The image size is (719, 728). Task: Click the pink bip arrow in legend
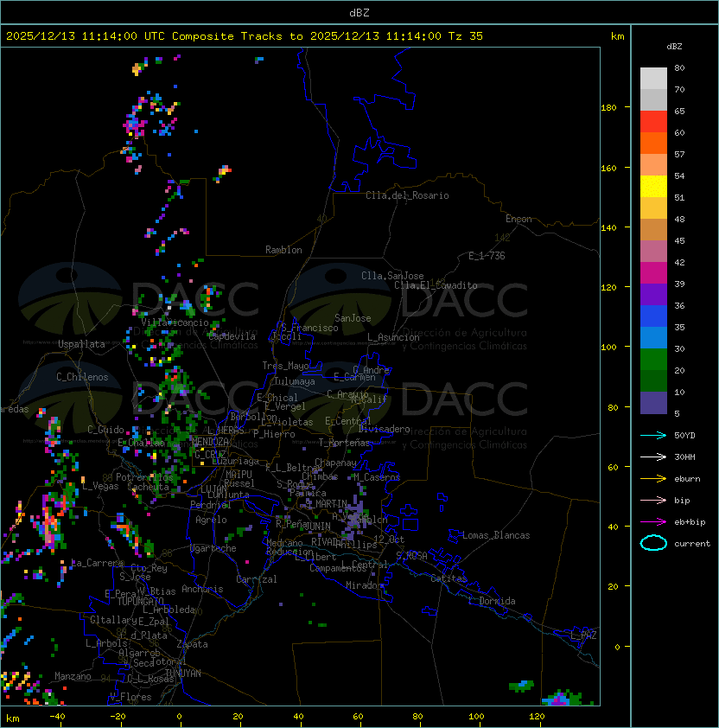click(x=653, y=500)
